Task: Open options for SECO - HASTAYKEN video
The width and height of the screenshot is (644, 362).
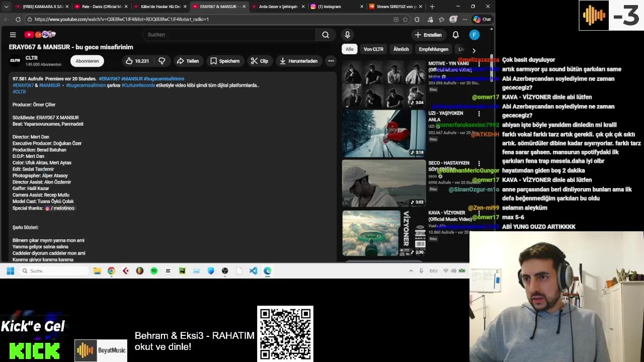Action: (x=479, y=164)
